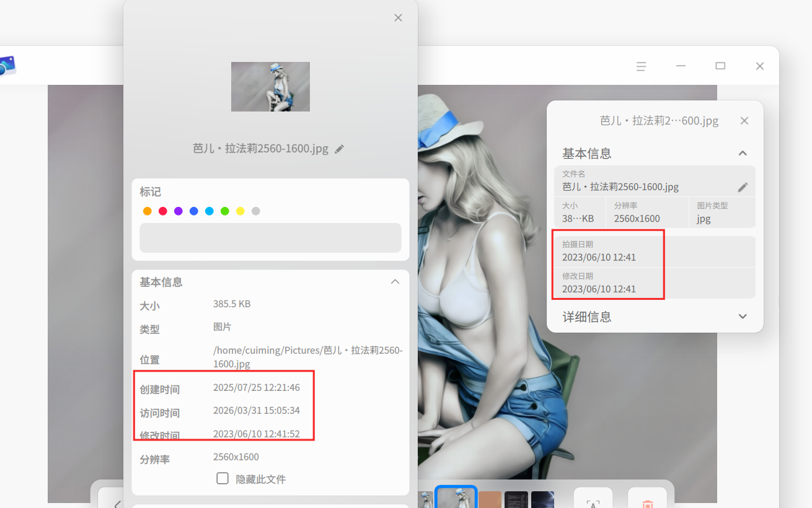Collapse 基本信息 in the image info panel
Image resolution: width=812 pixels, height=508 pixels.
click(743, 153)
